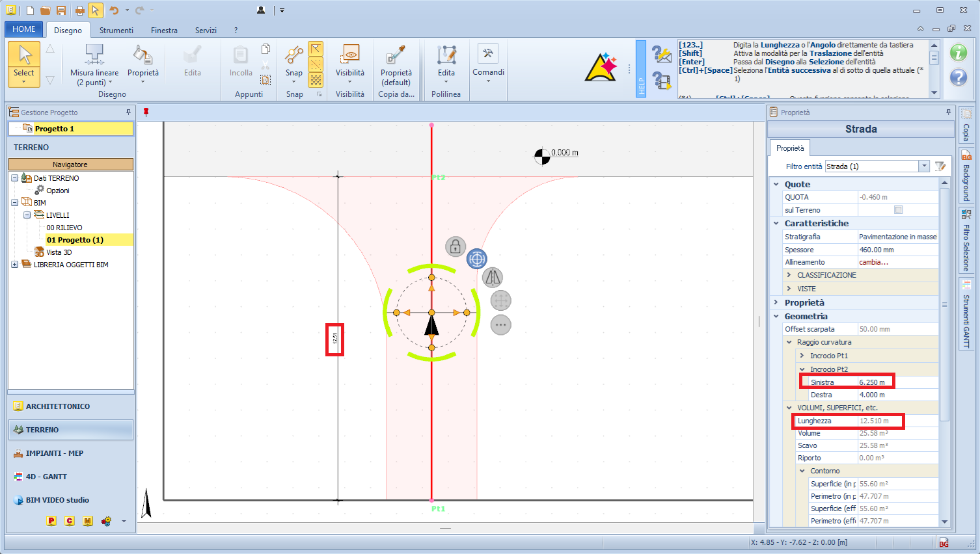Screen dimensions: 980x554
Task: Click the ARCHITETTONICO panel button
Action: pos(58,406)
